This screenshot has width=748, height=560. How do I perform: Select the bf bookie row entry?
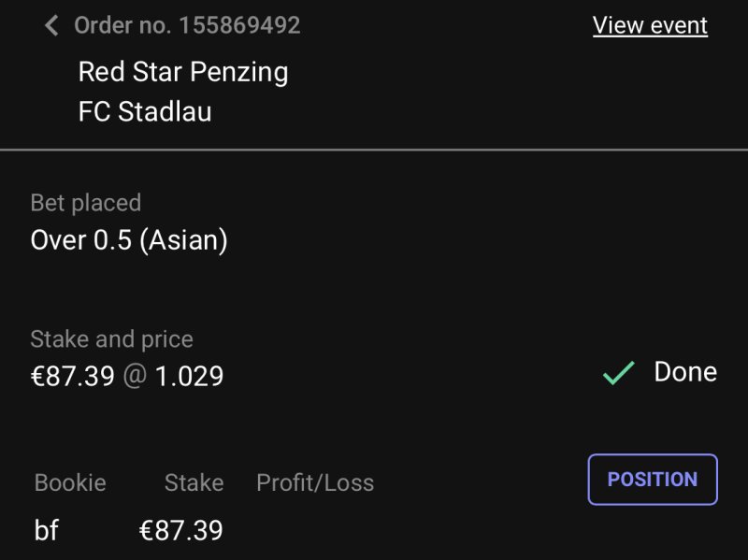pyautogui.click(x=47, y=531)
